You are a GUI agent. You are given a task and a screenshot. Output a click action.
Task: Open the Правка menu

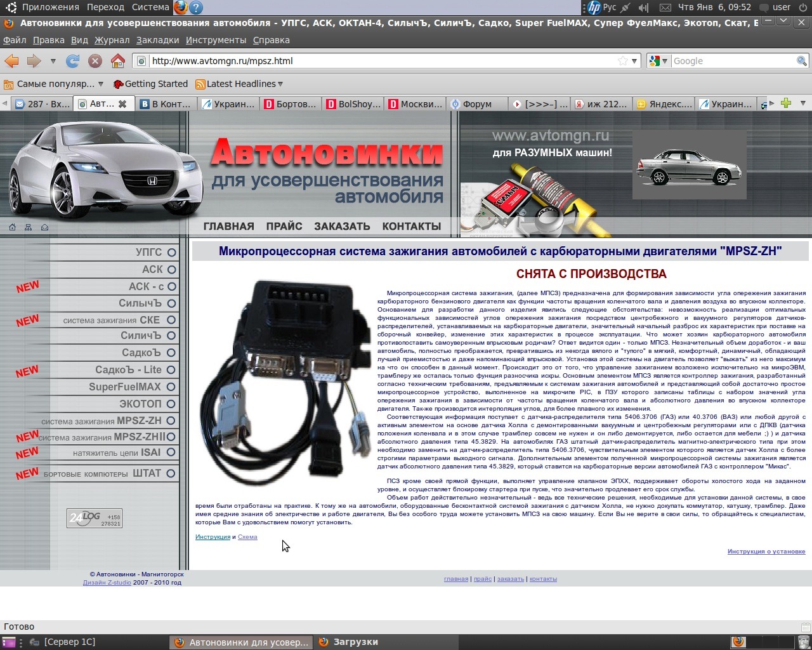49,40
